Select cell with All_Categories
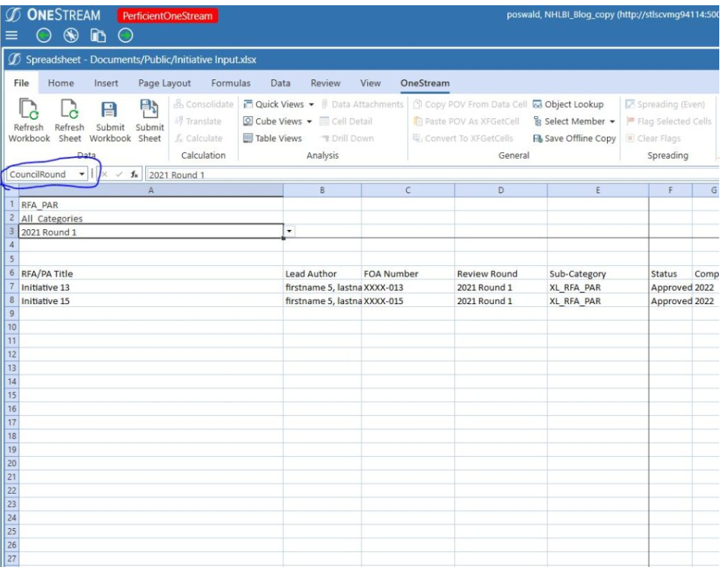Screen dimensions: 726x588 click(x=151, y=218)
